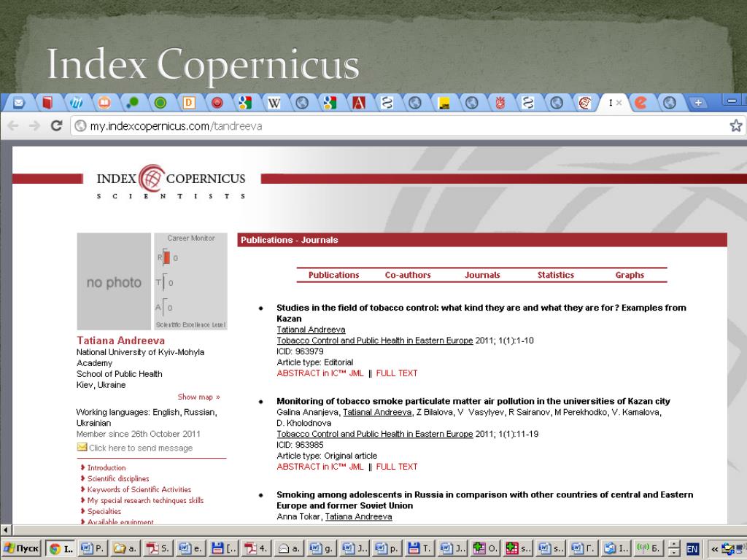Open the Co-authors section link
Image resolution: width=747 pixels, height=560 pixels.
point(408,275)
